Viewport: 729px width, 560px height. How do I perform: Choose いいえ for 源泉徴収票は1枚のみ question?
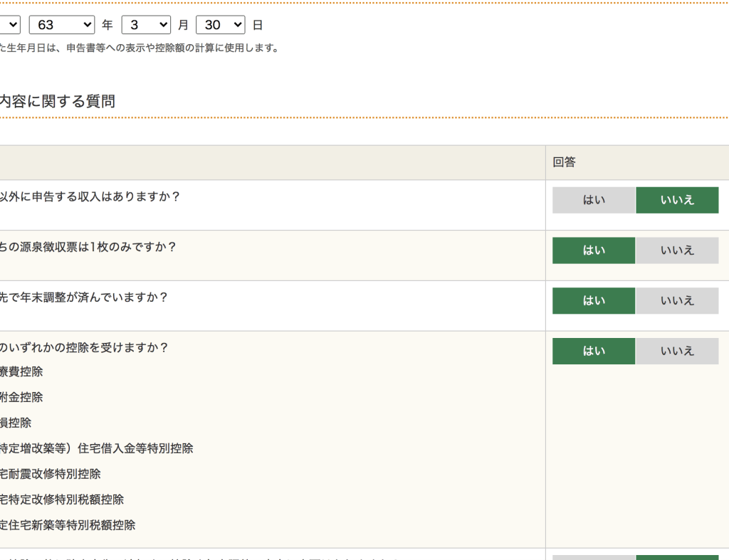pyautogui.click(x=677, y=250)
